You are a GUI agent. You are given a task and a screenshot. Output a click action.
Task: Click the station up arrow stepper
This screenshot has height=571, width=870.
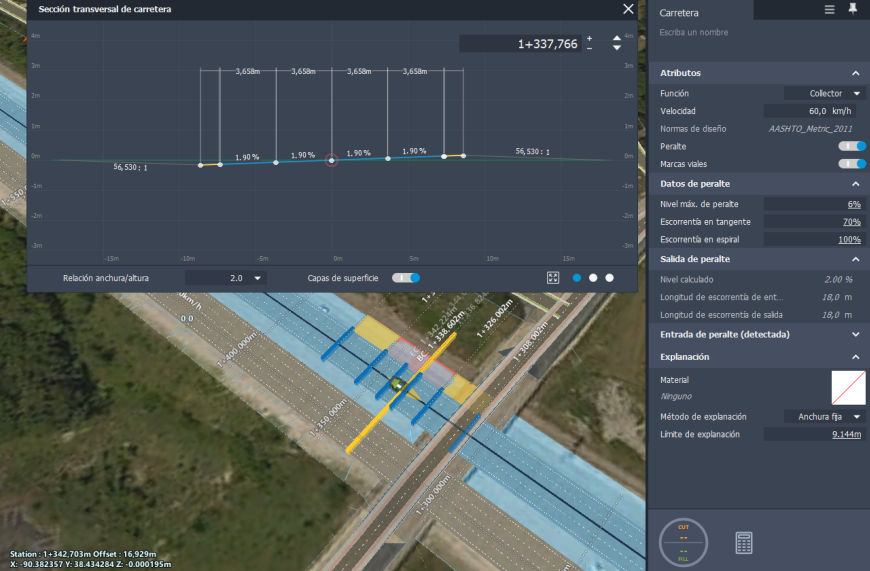pos(616,38)
